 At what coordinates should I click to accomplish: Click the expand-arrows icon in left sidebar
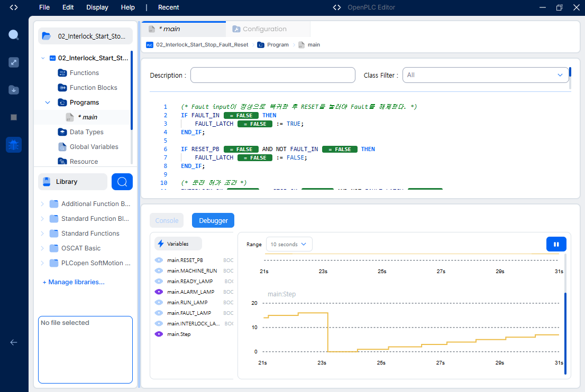(14, 62)
